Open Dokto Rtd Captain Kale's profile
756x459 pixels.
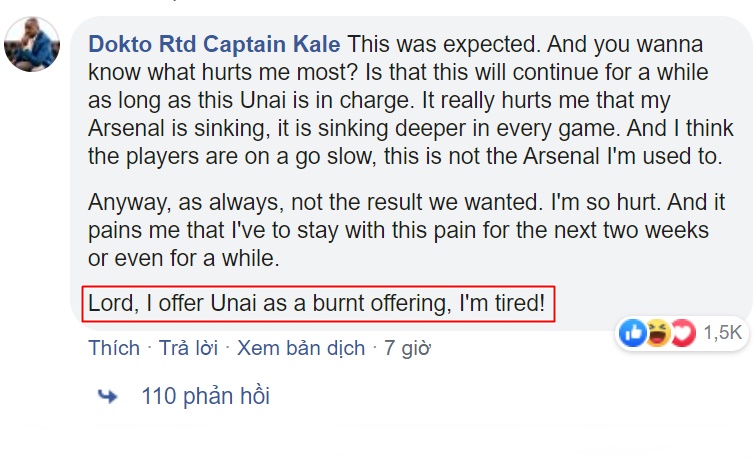click(x=214, y=45)
